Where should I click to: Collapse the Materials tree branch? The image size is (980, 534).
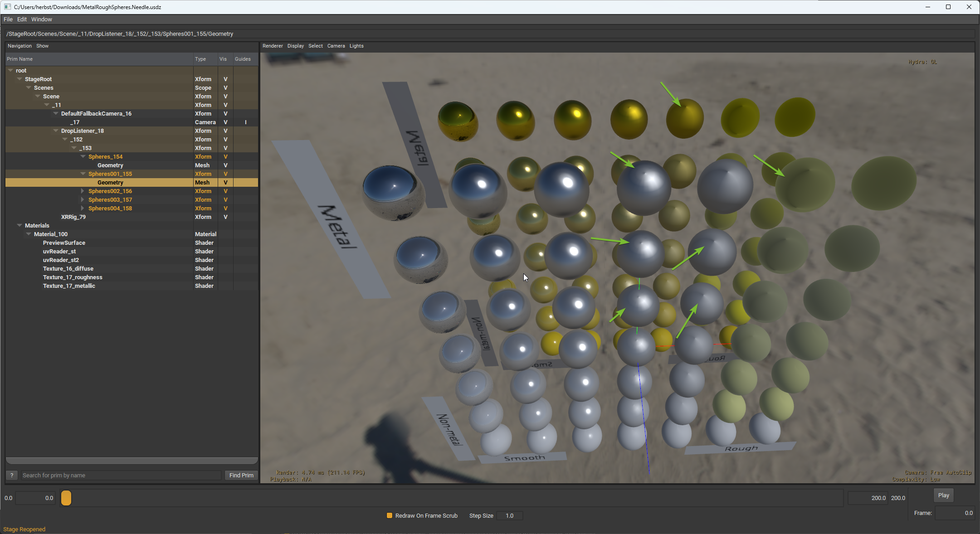pos(20,225)
